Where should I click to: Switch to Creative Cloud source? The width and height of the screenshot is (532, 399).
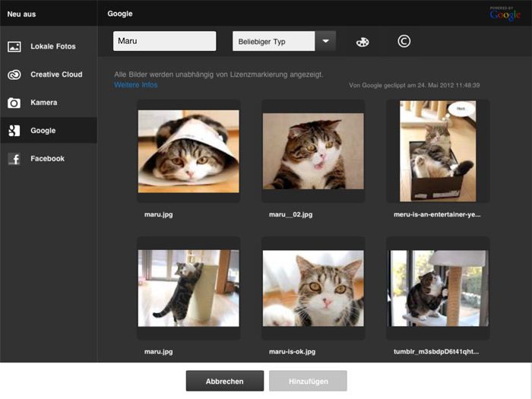(55, 74)
